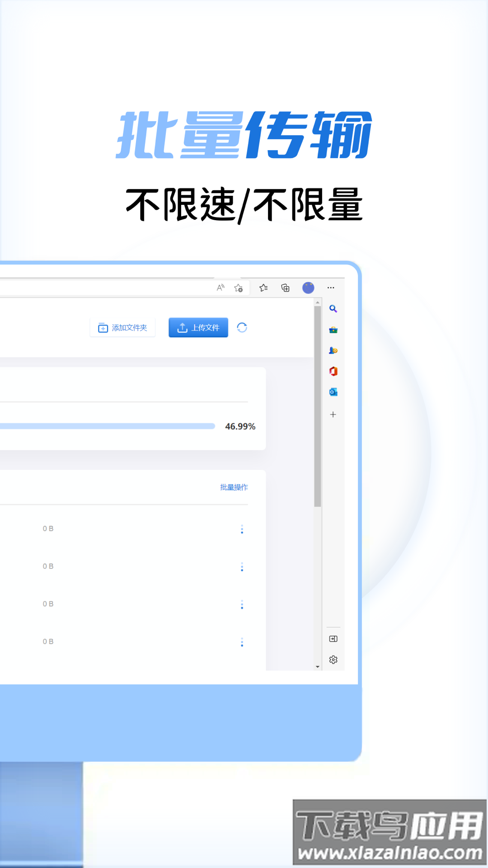Open the sidebar search icon

333,309
